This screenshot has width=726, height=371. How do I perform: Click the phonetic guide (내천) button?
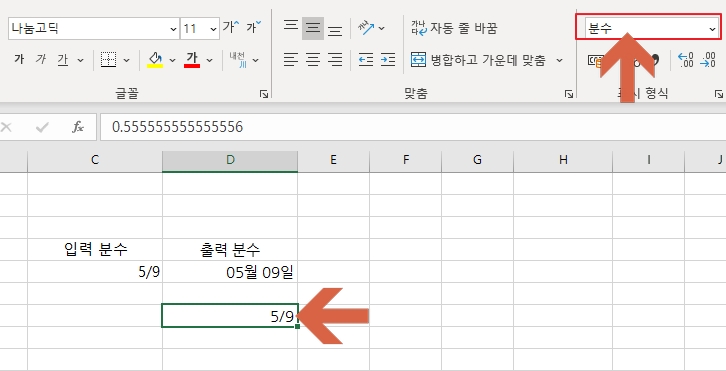pos(238,60)
